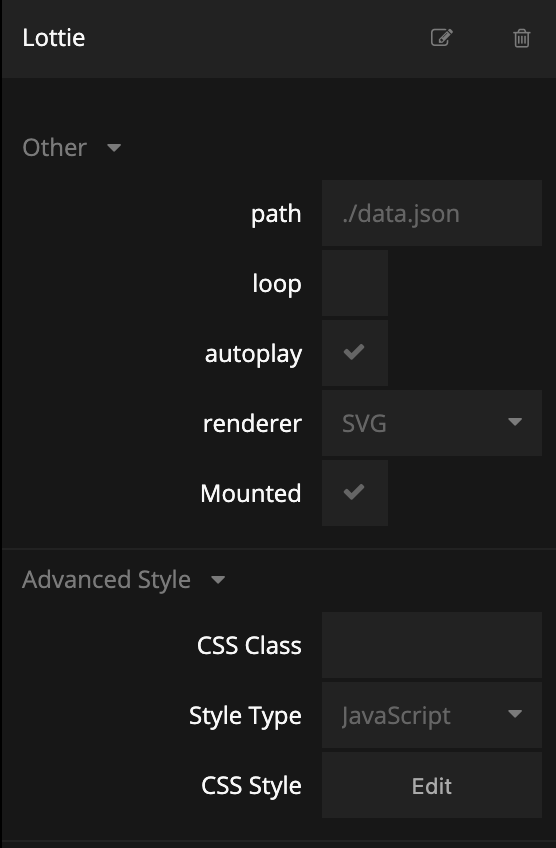
Task: Uncheck the autoplay checkbox
Action: click(355, 353)
